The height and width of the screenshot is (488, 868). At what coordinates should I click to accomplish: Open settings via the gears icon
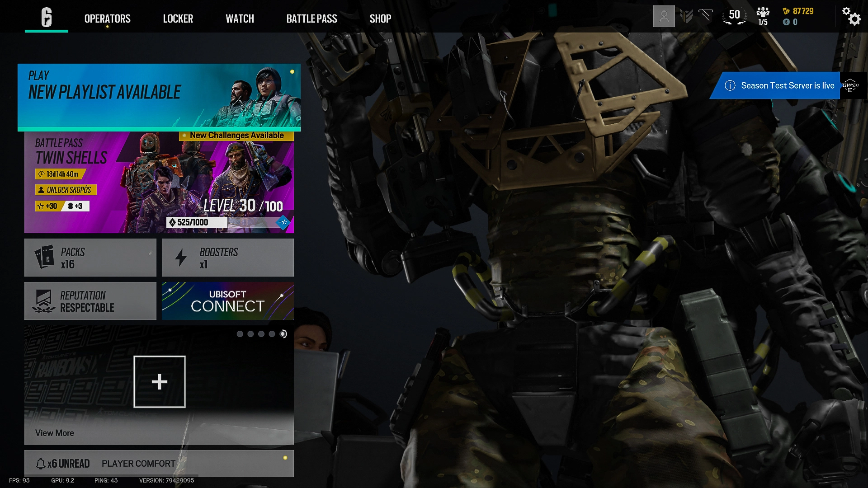[851, 16]
